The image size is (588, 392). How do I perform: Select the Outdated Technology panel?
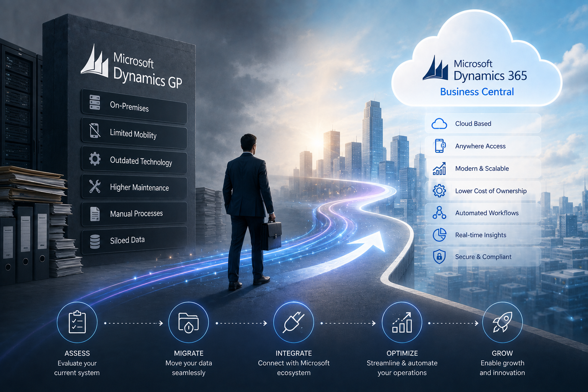pyautogui.click(x=134, y=160)
